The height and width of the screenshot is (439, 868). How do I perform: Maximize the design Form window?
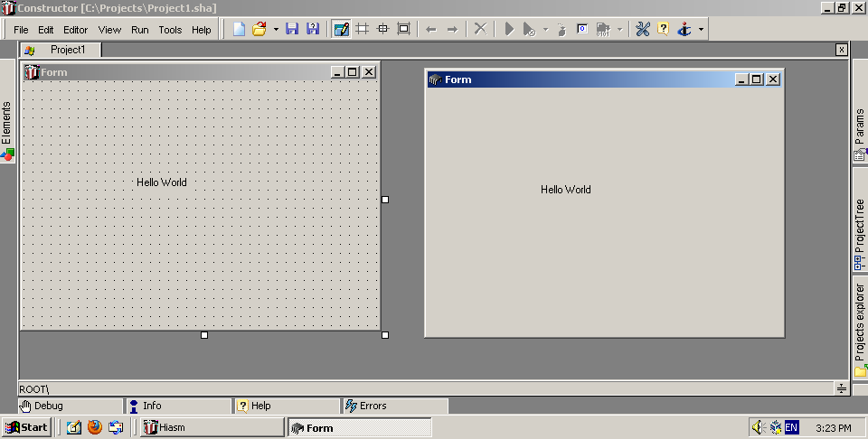353,72
